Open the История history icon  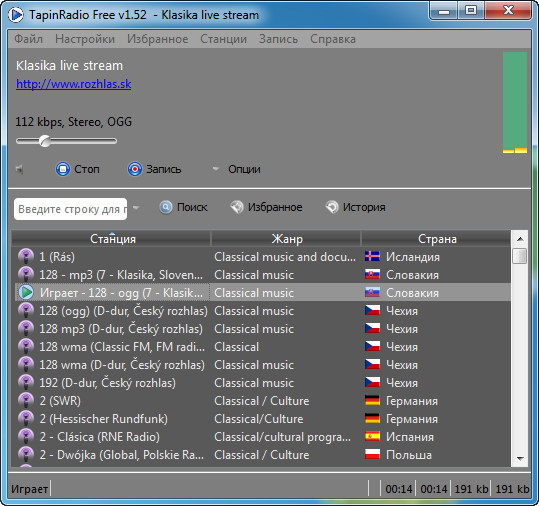pos(332,207)
